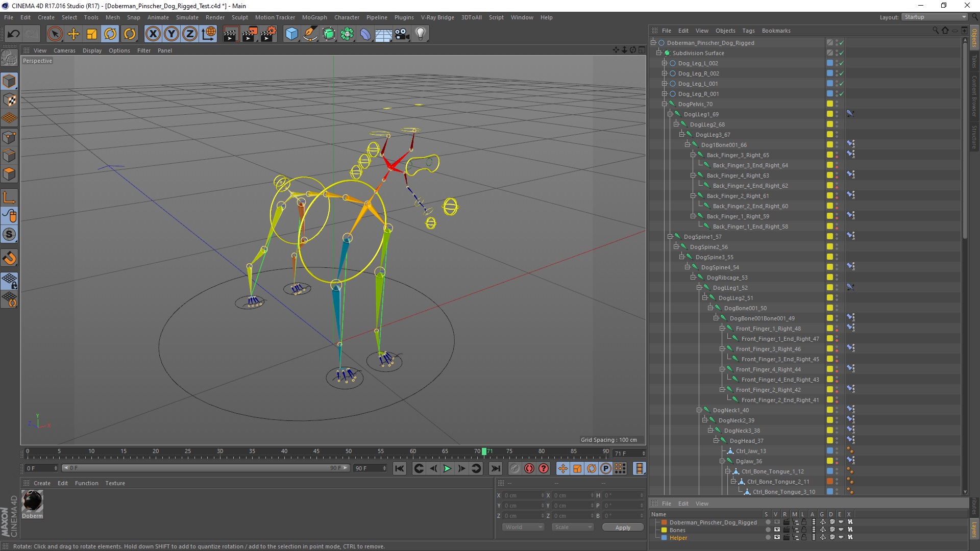This screenshot has height=551, width=980.
Task: Select the Polygons mode icon
Action: (9, 174)
